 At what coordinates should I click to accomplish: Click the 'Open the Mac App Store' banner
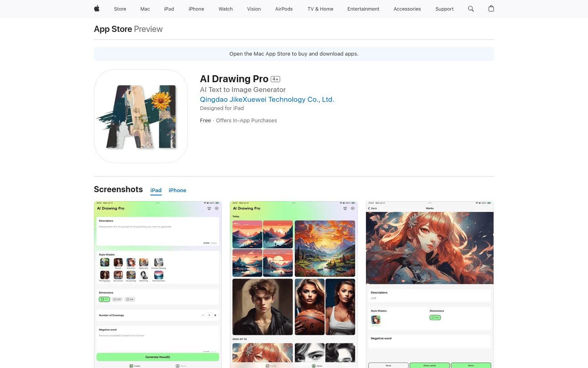pyautogui.click(x=294, y=54)
